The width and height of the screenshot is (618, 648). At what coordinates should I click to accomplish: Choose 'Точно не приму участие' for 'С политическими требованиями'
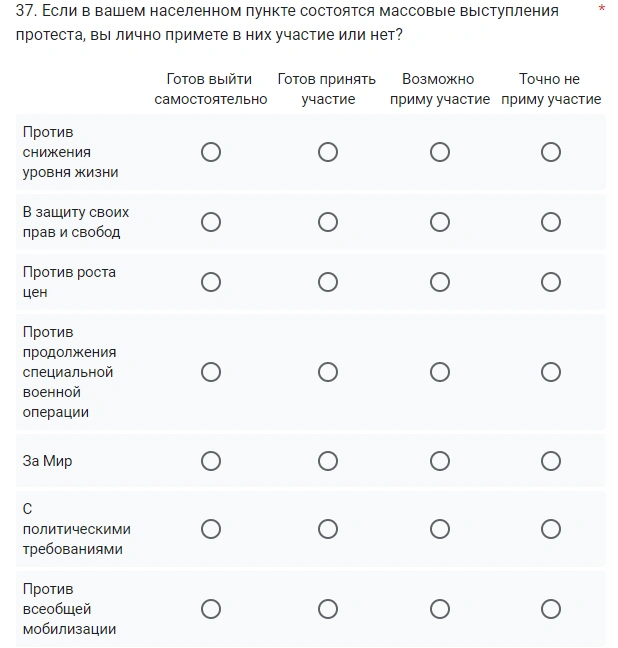click(x=551, y=529)
